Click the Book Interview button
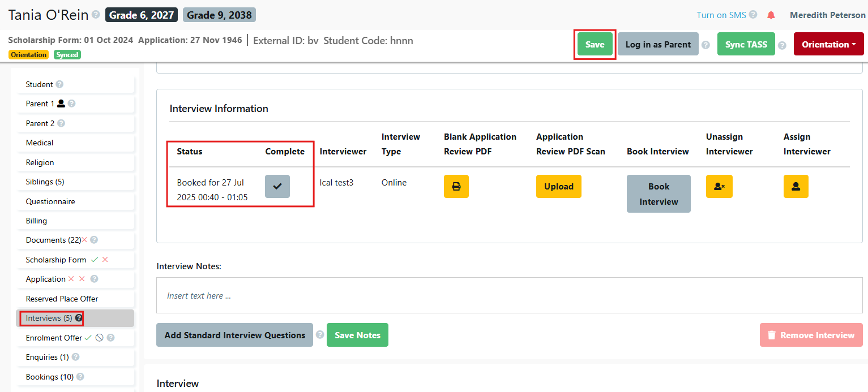This screenshot has width=868, height=392. 658,194
